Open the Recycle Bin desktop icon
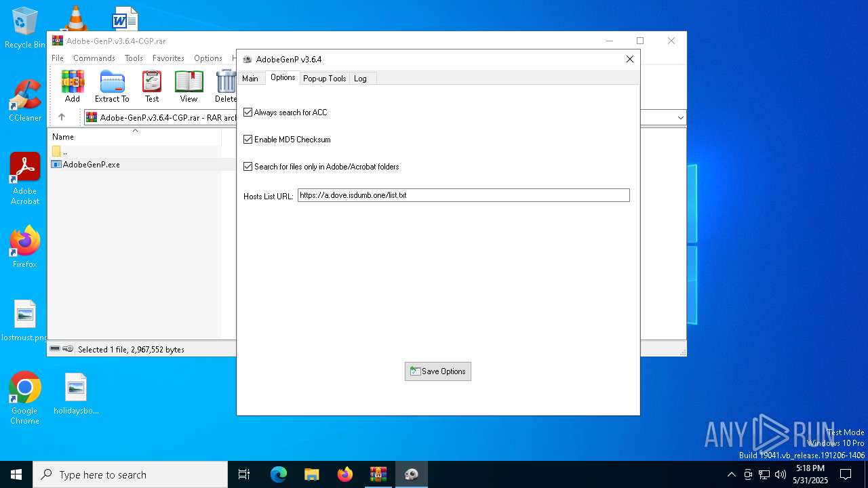 (25, 28)
